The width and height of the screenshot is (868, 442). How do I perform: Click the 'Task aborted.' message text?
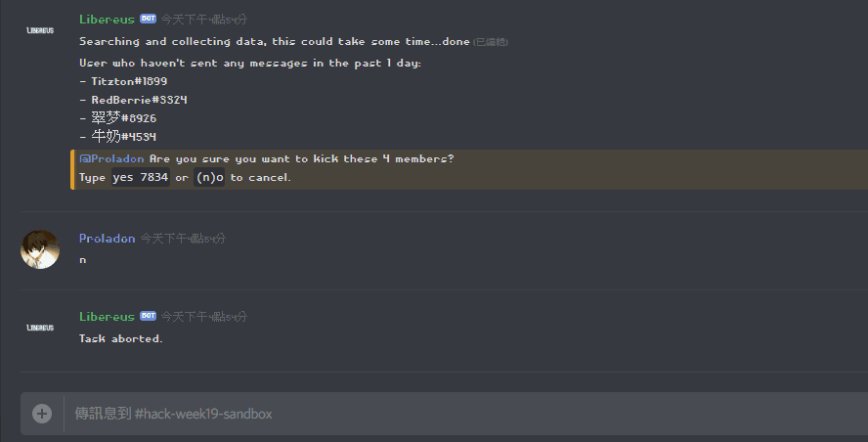[121, 339]
